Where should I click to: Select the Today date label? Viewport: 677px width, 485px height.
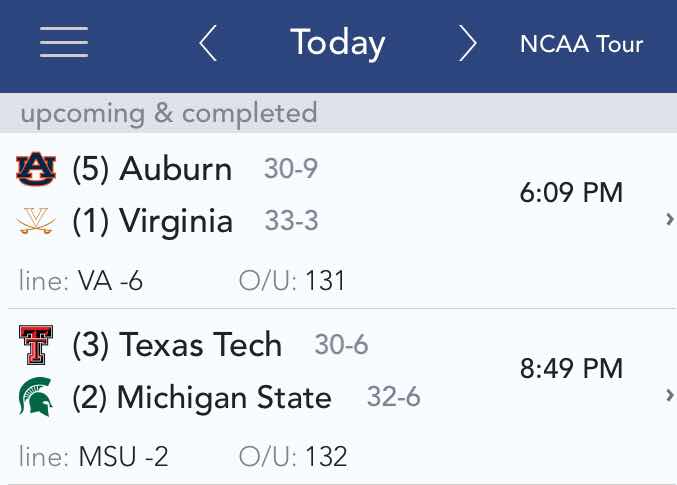[338, 44]
